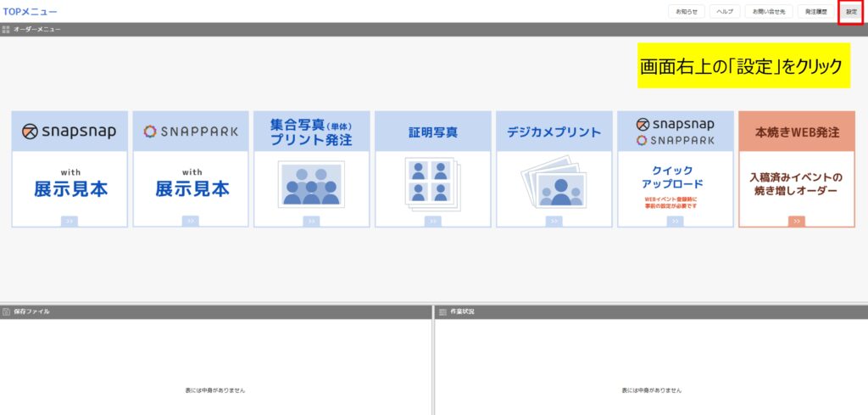Click the 入稿済みイベントの焼き増しオーダー text
Viewport: 868px width, 415px height.
[x=797, y=184]
